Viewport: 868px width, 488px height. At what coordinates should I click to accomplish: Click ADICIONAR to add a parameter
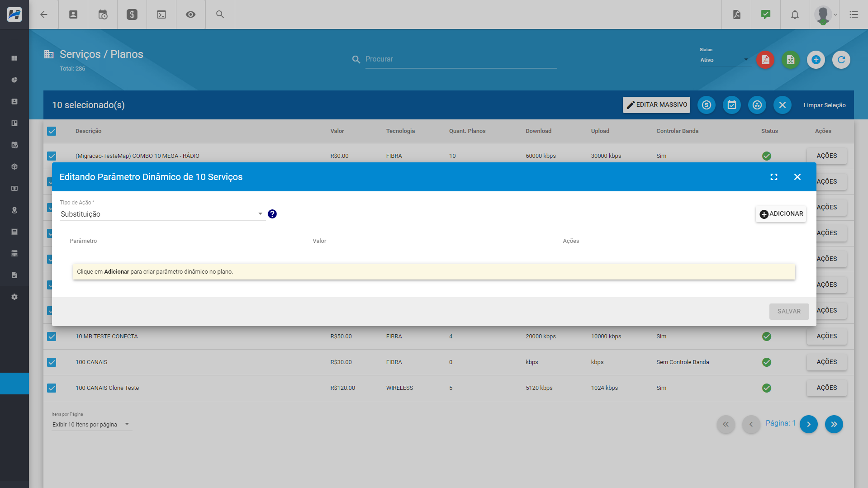tap(781, 214)
